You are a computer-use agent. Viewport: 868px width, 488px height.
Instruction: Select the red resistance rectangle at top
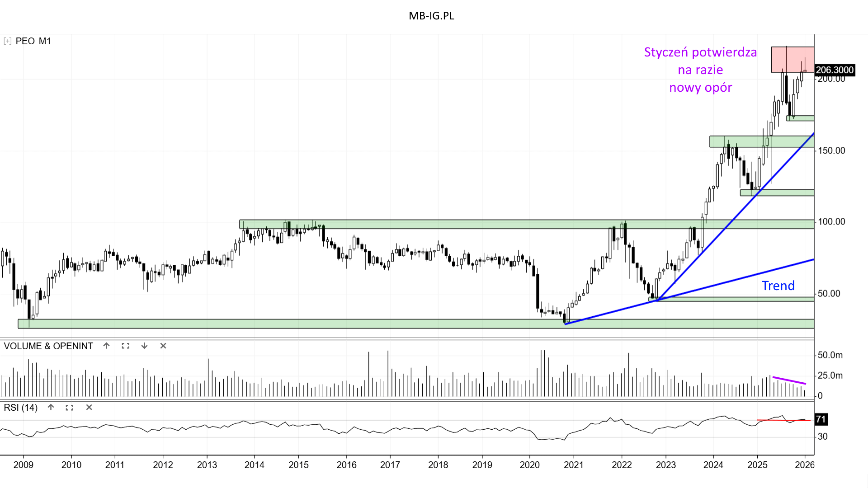click(x=792, y=59)
